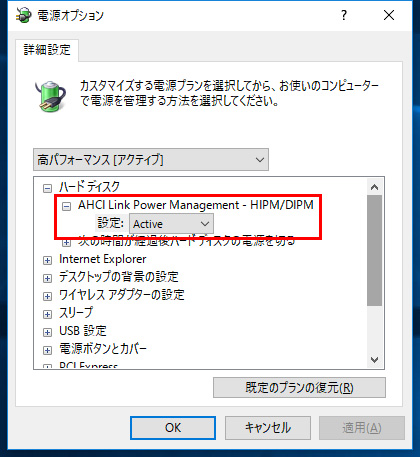Open the Active setting dropdown
The image size is (420, 457).
(171, 224)
